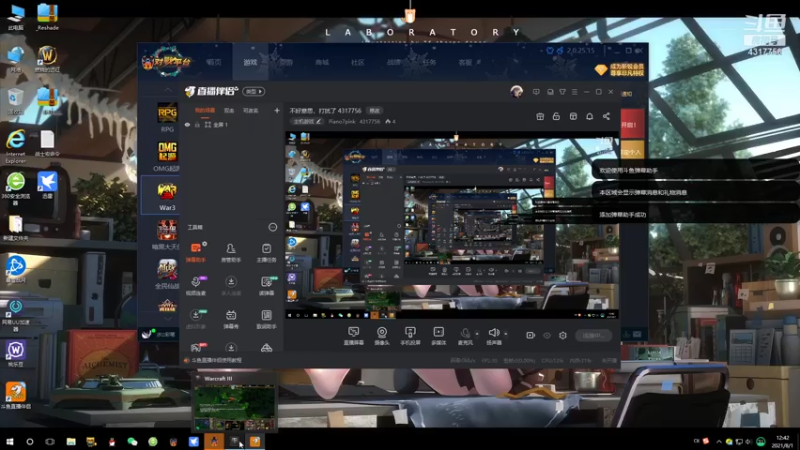Screen dimensions: 800x450
Task: Click the start-stream pill button
Action: pos(593,335)
